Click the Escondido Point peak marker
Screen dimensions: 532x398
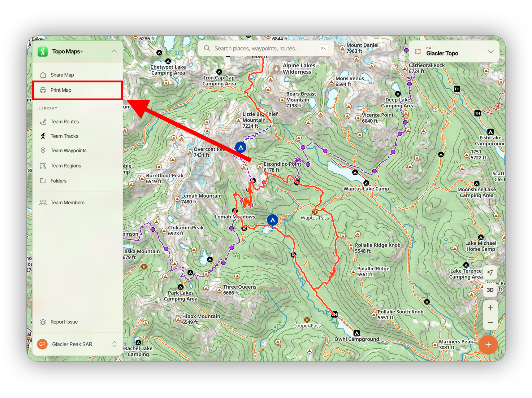coord(260,167)
